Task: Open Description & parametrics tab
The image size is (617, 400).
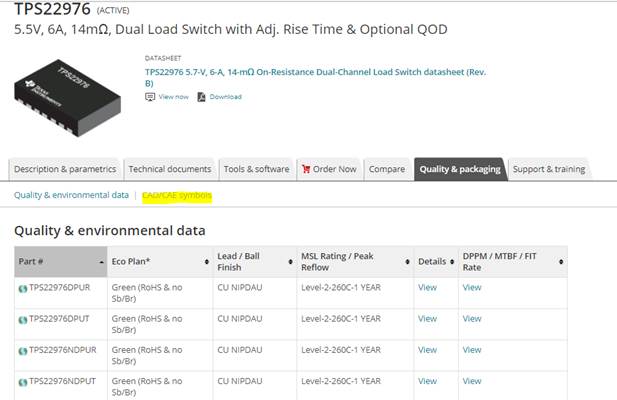Action: 65,169
